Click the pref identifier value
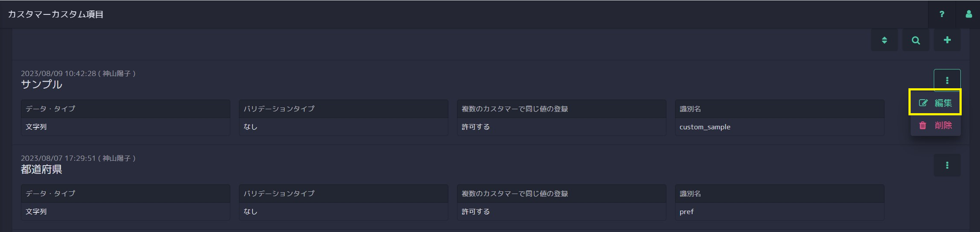Image resolution: width=980 pixels, height=232 pixels. (686, 212)
